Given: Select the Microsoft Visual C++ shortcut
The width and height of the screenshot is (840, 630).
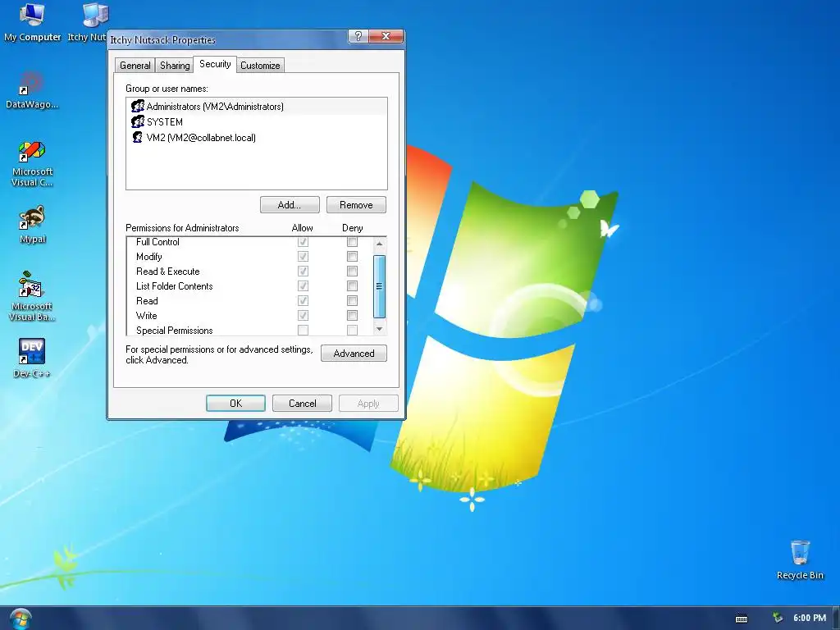Looking at the screenshot, I should pyautogui.click(x=32, y=163).
